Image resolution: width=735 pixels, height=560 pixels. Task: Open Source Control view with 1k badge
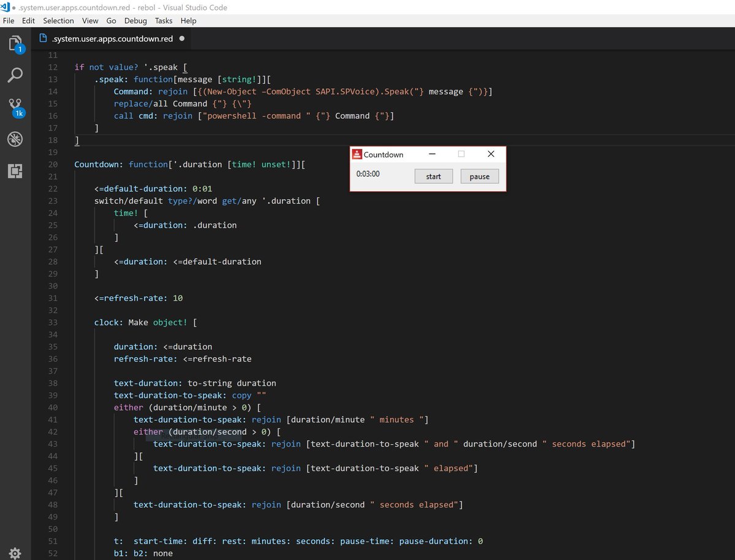click(x=15, y=108)
